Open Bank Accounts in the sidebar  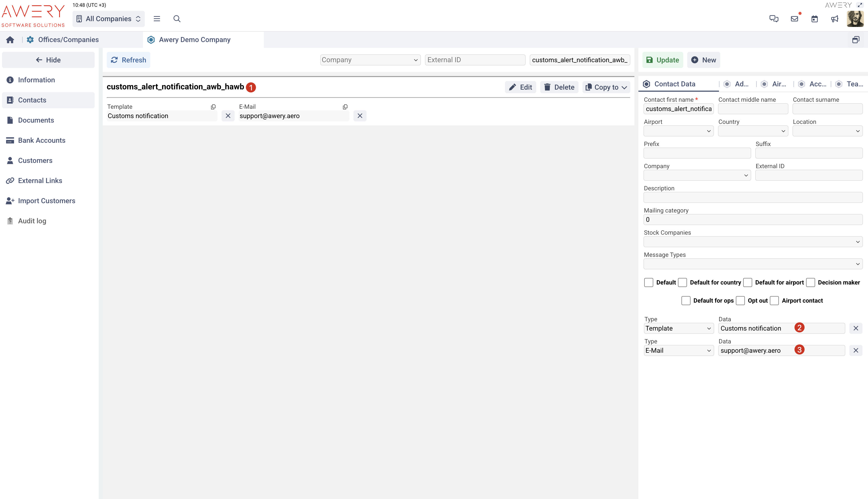coord(42,140)
